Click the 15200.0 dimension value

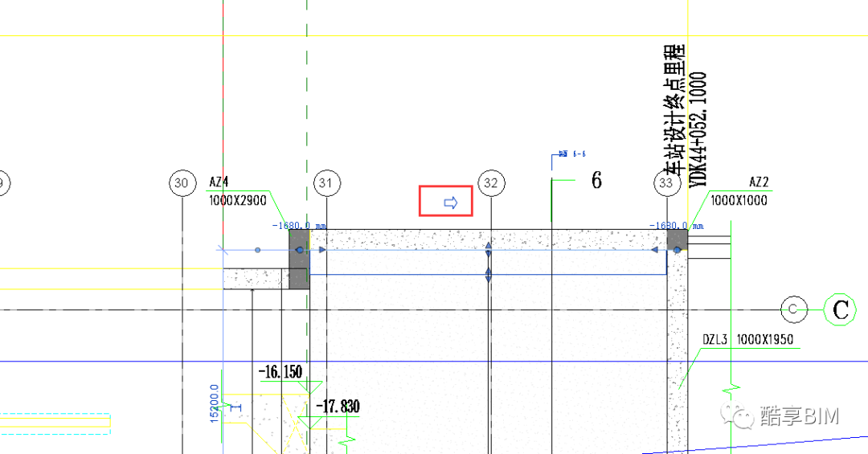click(215, 403)
